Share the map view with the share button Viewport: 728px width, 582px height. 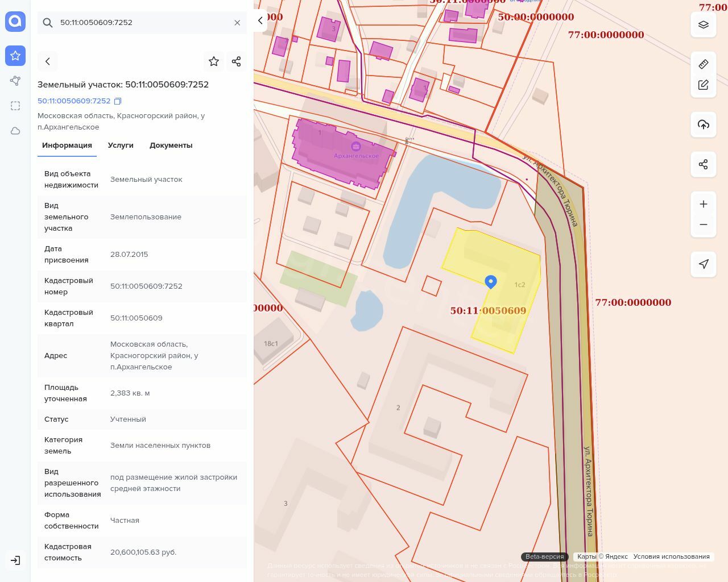[x=704, y=164]
